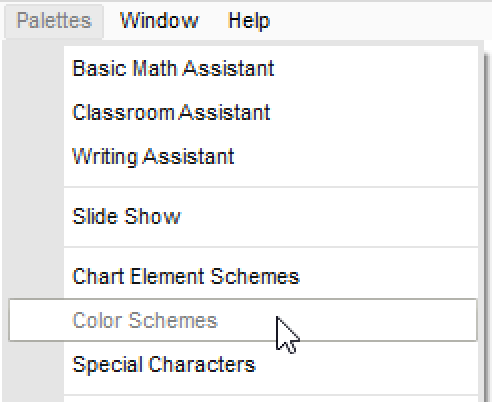Choose Classroom Assistant from Palettes menu
494x404 pixels.
(x=243, y=112)
